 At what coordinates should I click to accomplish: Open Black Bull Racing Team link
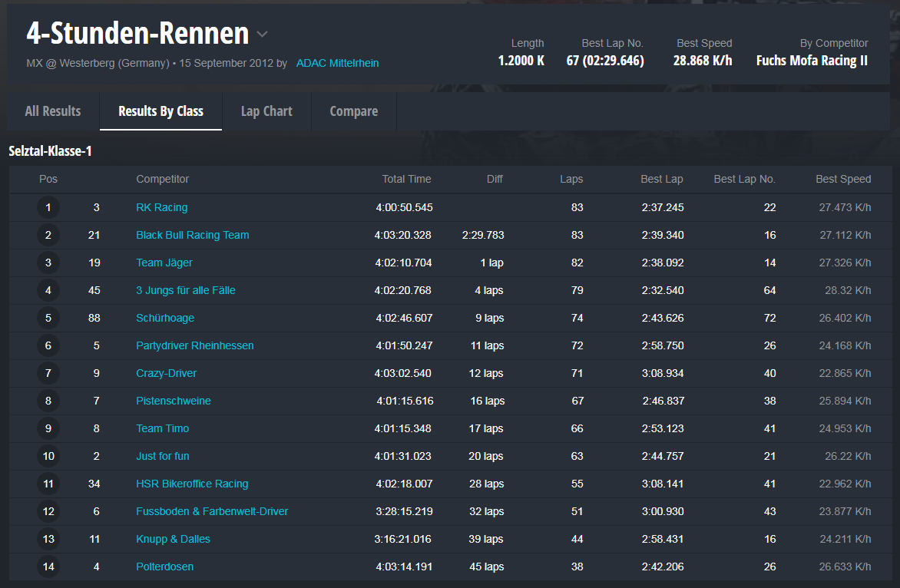pyautogui.click(x=192, y=235)
